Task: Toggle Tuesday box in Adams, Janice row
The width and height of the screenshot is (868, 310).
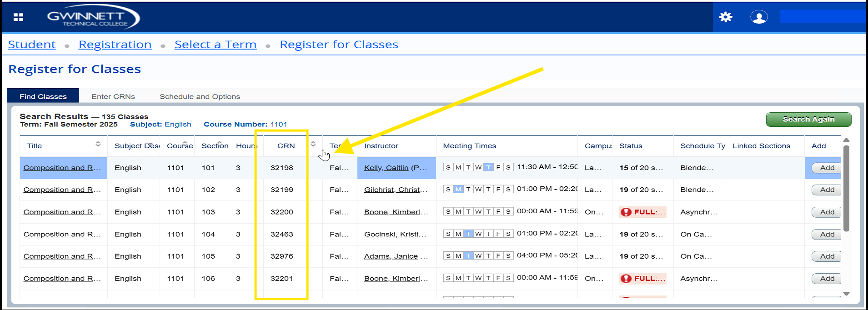Action: (x=468, y=256)
